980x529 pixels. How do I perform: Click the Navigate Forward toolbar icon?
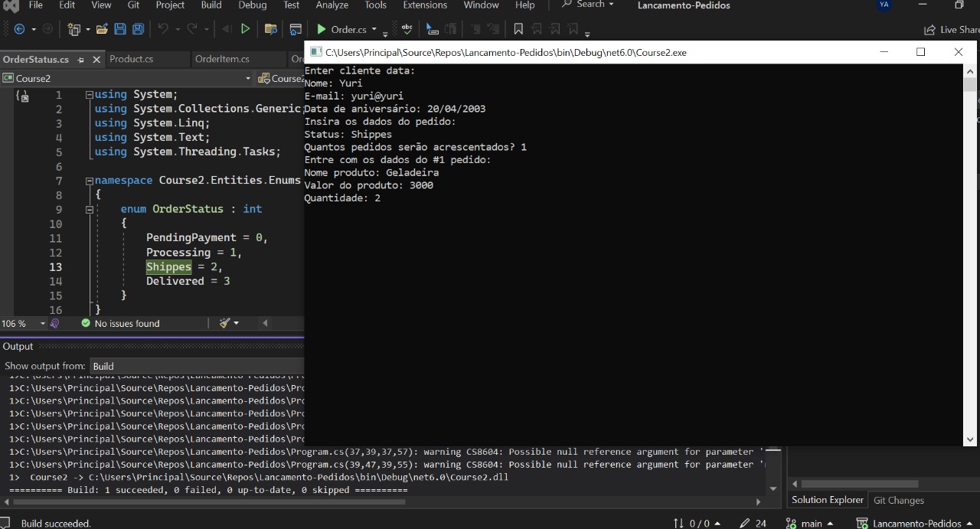[47, 29]
